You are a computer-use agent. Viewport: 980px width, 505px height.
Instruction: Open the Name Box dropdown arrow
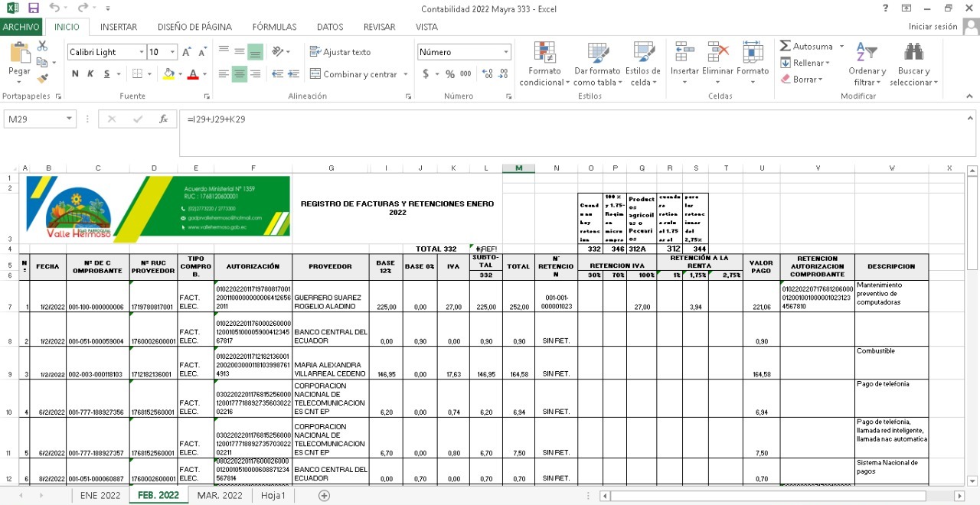click(69, 119)
